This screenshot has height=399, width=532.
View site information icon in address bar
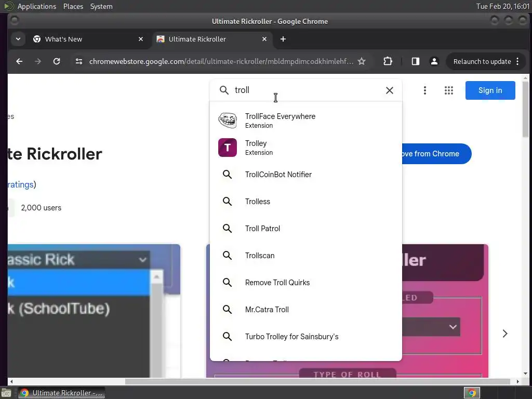(79, 61)
